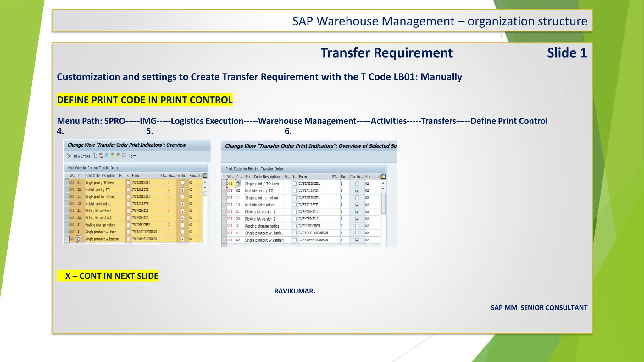Click 'DEFINE PRINT CODE IN PRINT CONTROL' heading

(145, 100)
